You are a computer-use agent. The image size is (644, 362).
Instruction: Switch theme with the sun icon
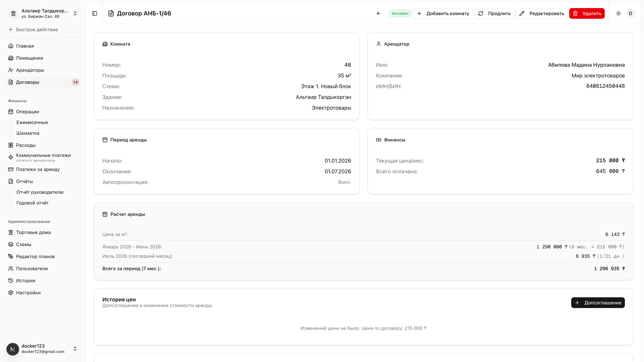point(618,13)
